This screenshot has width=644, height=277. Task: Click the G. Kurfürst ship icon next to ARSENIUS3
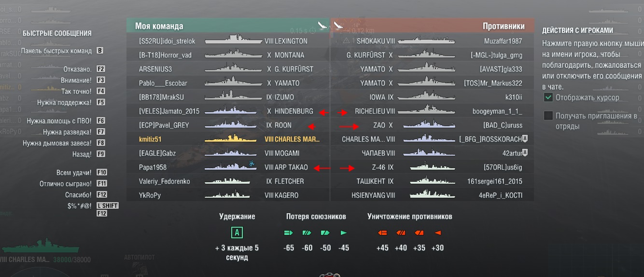click(233, 68)
